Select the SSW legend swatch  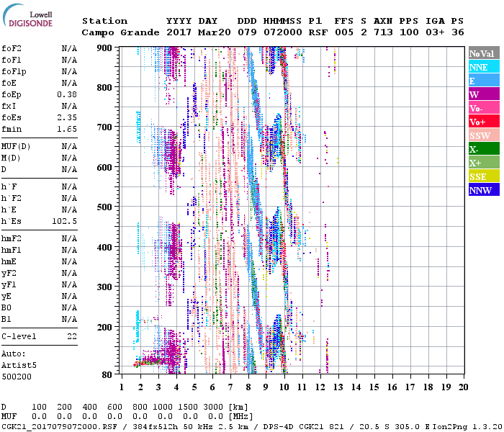click(x=484, y=135)
